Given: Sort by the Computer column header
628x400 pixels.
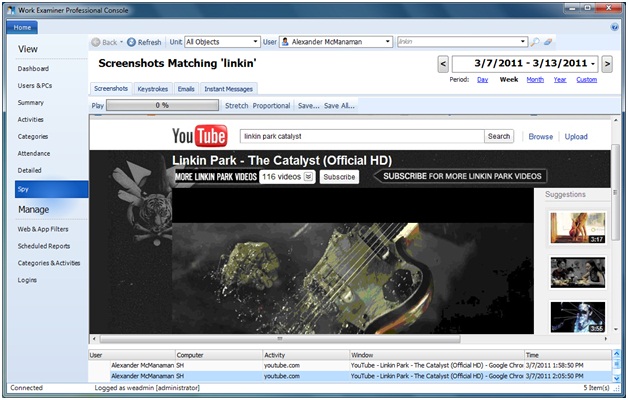Looking at the screenshot, I should [219, 355].
